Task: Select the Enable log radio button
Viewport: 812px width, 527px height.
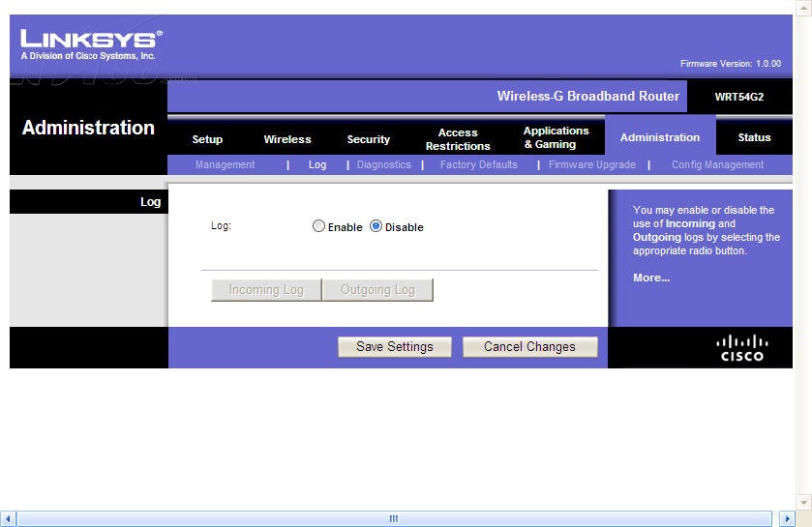Action: coord(318,226)
